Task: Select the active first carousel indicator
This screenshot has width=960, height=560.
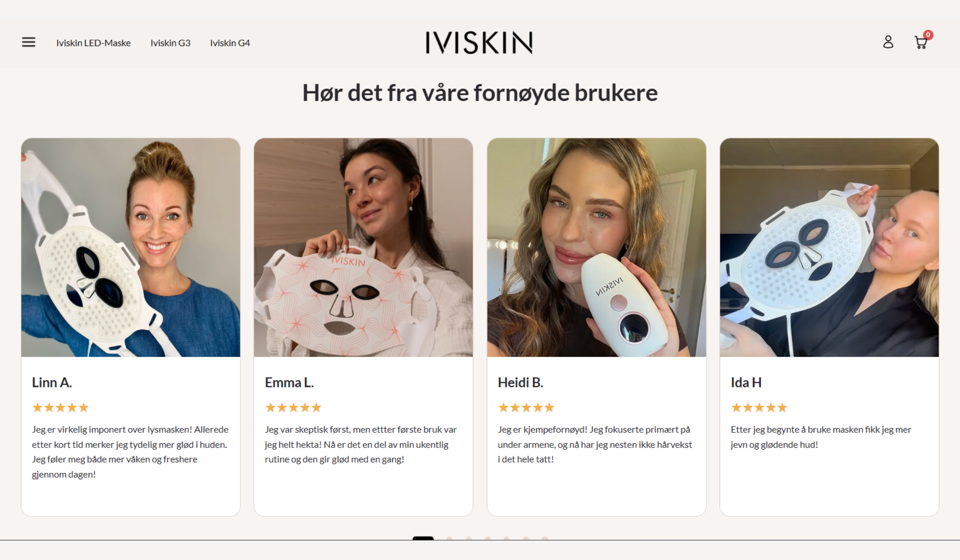Action: (423, 538)
